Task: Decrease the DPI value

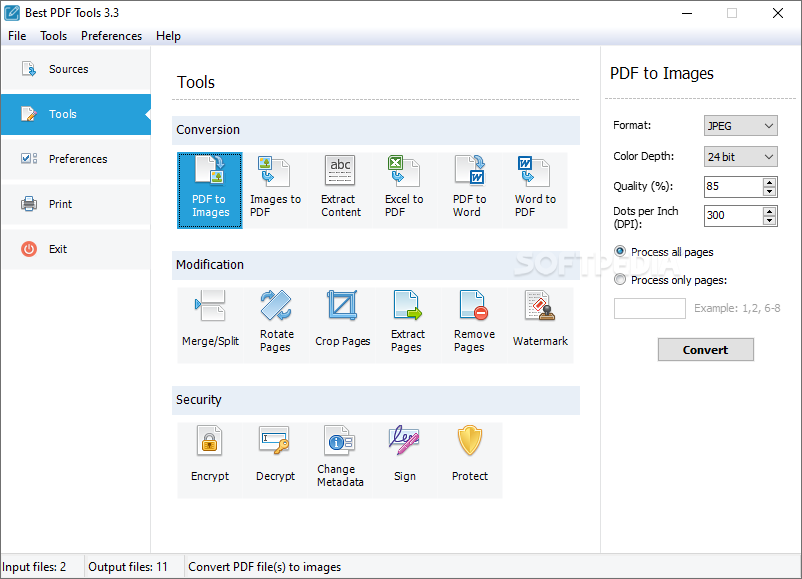Action: point(769,220)
